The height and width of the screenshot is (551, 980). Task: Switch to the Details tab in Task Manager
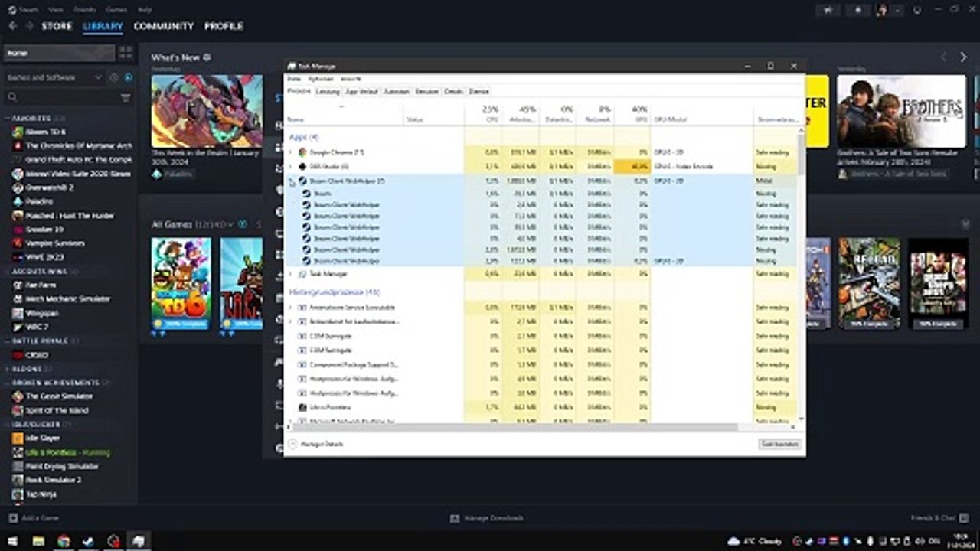click(x=454, y=91)
